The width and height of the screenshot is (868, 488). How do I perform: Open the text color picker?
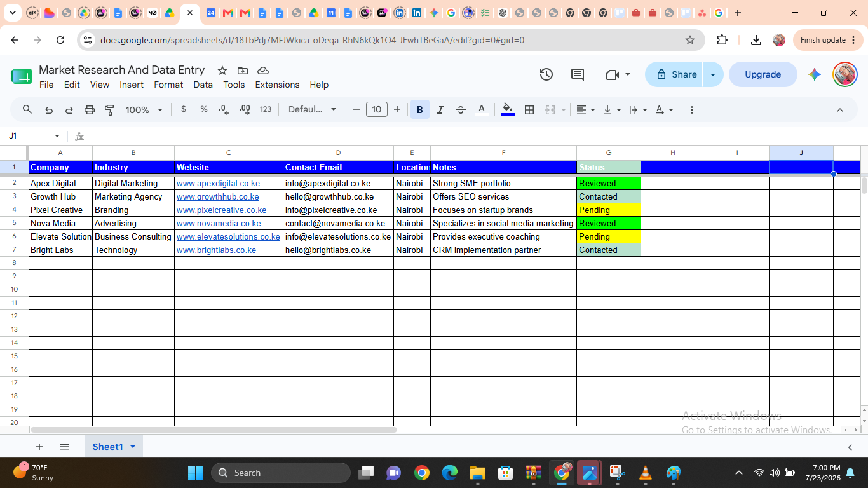tap(482, 109)
